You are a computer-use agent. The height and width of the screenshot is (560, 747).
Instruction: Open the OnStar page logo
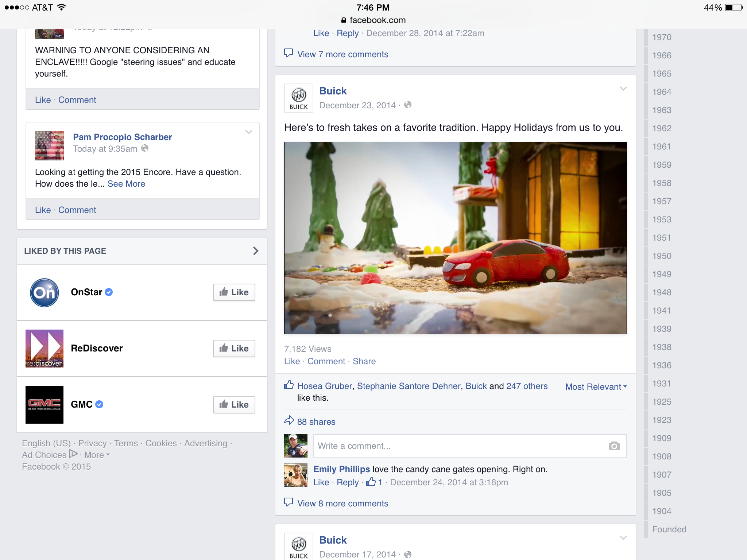tap(44, 292)
